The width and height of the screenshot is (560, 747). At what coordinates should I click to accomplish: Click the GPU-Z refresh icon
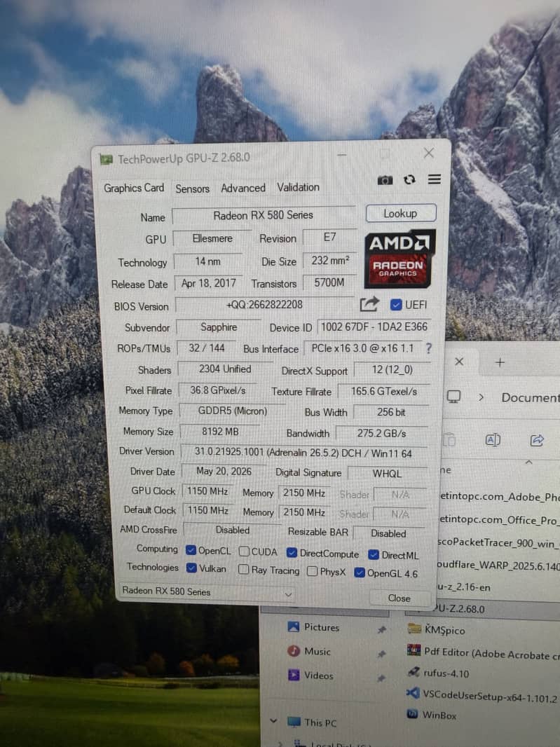click(x=409, y=179)
